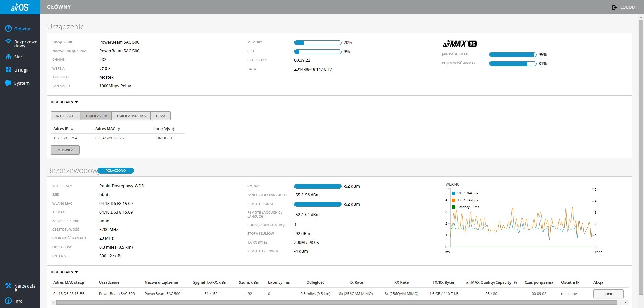
Task: Click station MAC 04:18:D6:F8:15:B6
Action: tap(69, 294)
